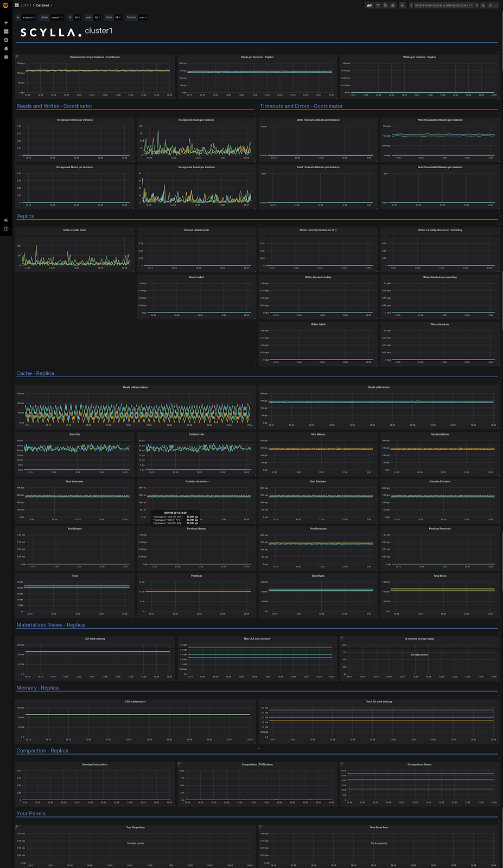
Task: Shift time range backward with left arrow
Action: pos(411,5)
